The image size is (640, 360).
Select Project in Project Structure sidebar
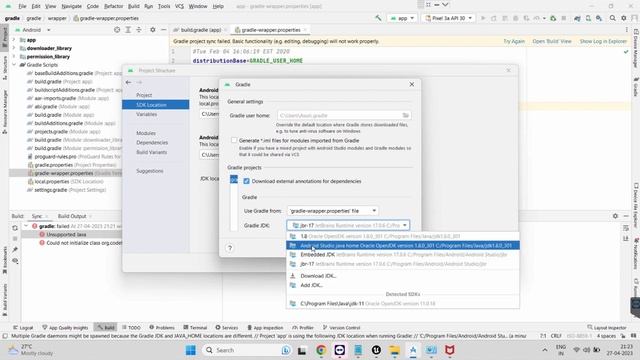[144, 95]
